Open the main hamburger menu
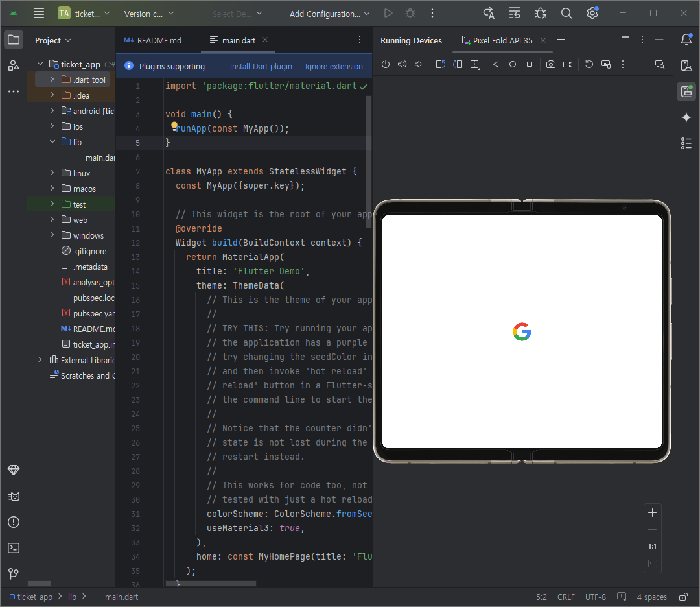 pyautogui.click(x=39, y=14)
